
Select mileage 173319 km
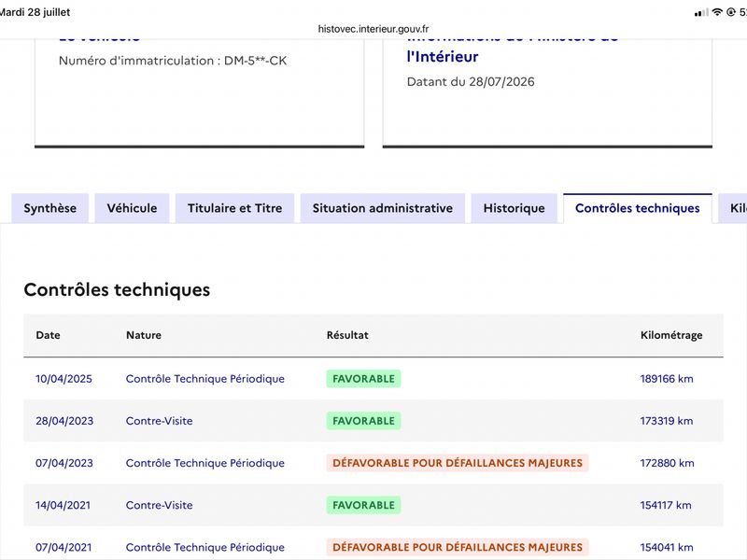coord(667,421)
